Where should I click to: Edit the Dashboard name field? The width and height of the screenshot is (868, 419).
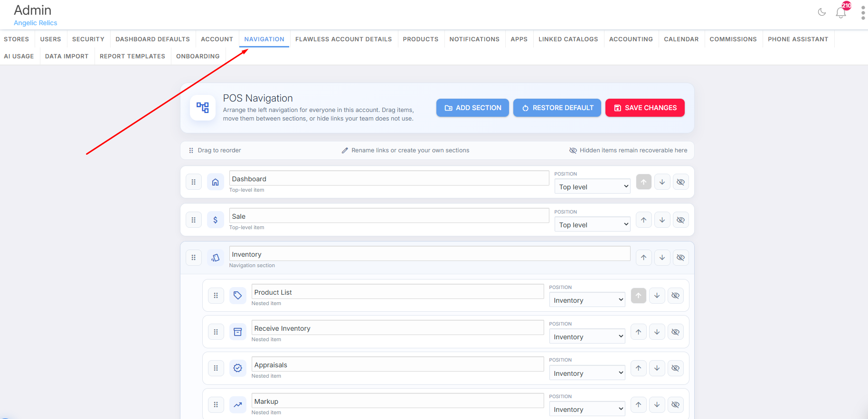389,178
